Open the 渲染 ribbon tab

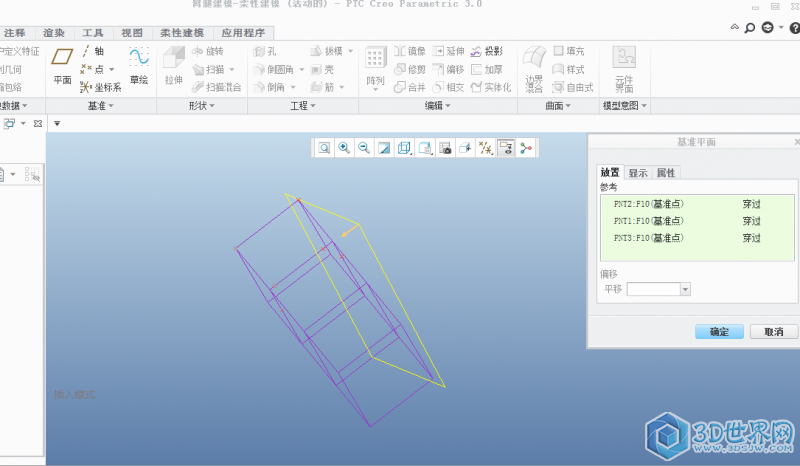click(x=54, y=33)
